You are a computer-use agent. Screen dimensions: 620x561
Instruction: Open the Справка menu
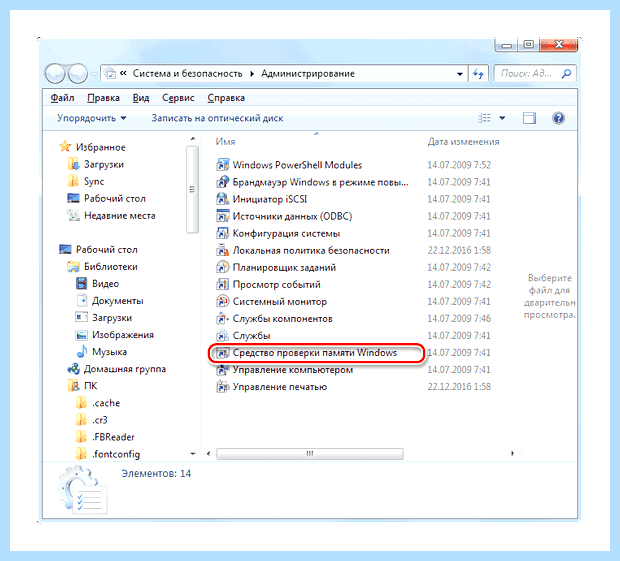click(x=226, y=98)
